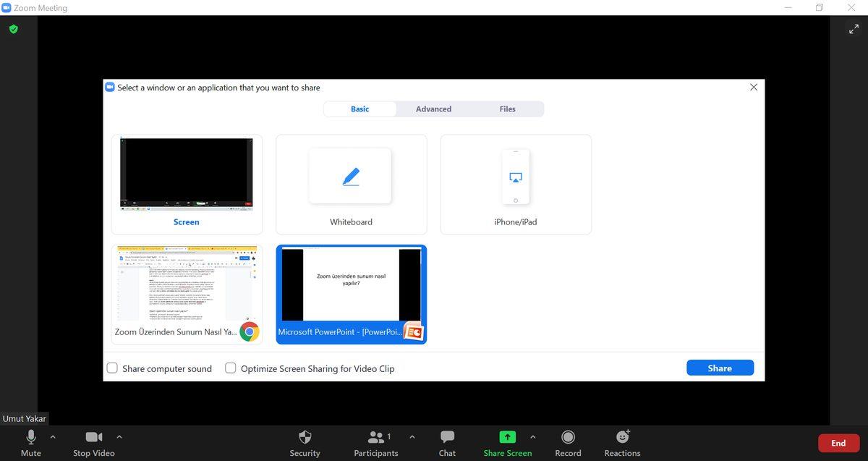Select the Whiteboard sharing option
Screen dimensions: 868x461
(x=351, y=185)
